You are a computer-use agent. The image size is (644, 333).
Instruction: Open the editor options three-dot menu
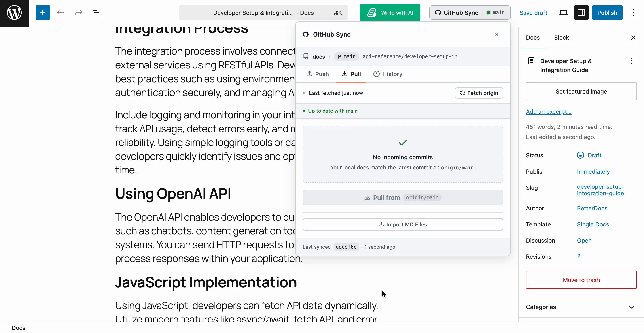click(633, 13)
